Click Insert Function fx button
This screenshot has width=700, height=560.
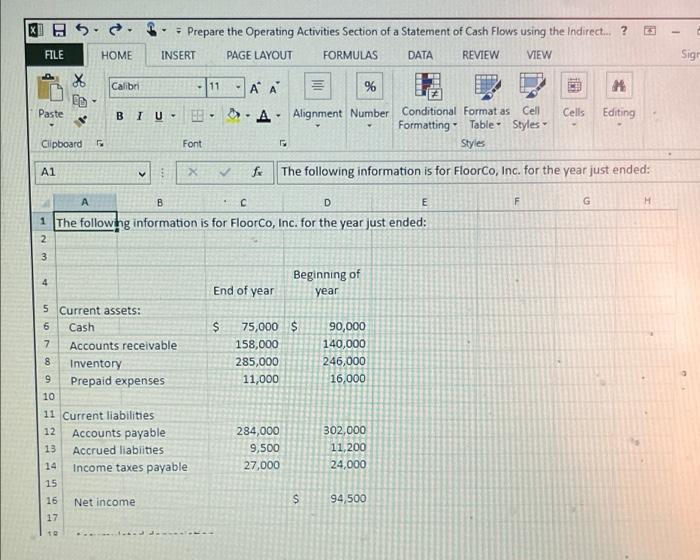point(258,171)
